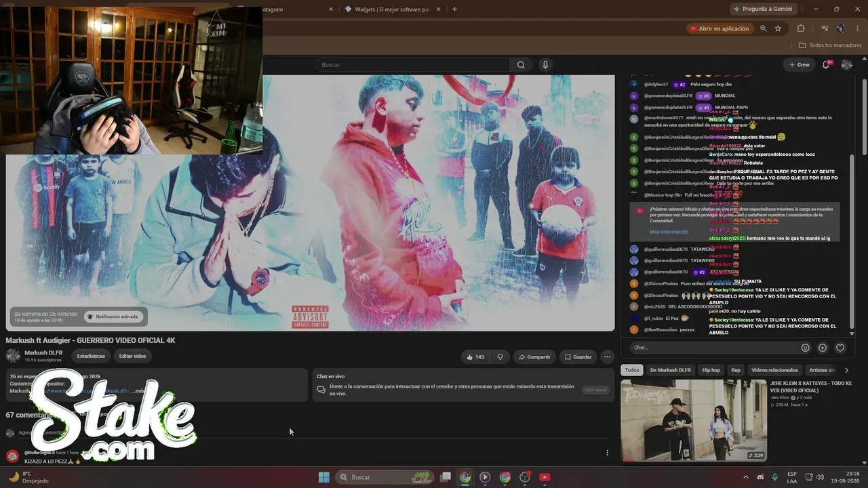This screenshot has height=488, width=868.
Task: Open the weather widget showing 8°C
Action: coord(28,477)
